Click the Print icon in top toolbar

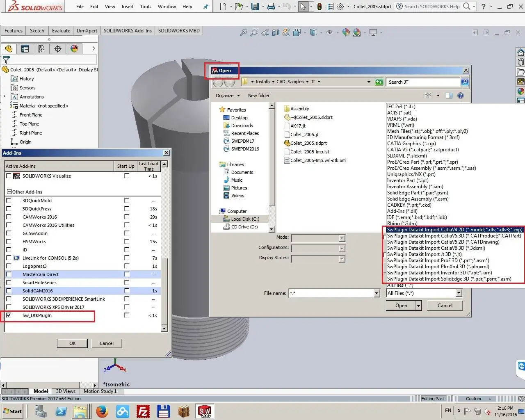click(271, 7)
